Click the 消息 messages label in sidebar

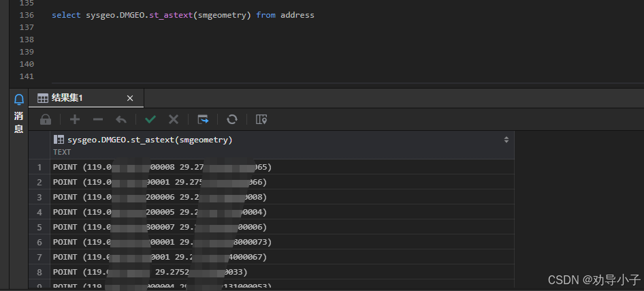click(x=19, y=123)
